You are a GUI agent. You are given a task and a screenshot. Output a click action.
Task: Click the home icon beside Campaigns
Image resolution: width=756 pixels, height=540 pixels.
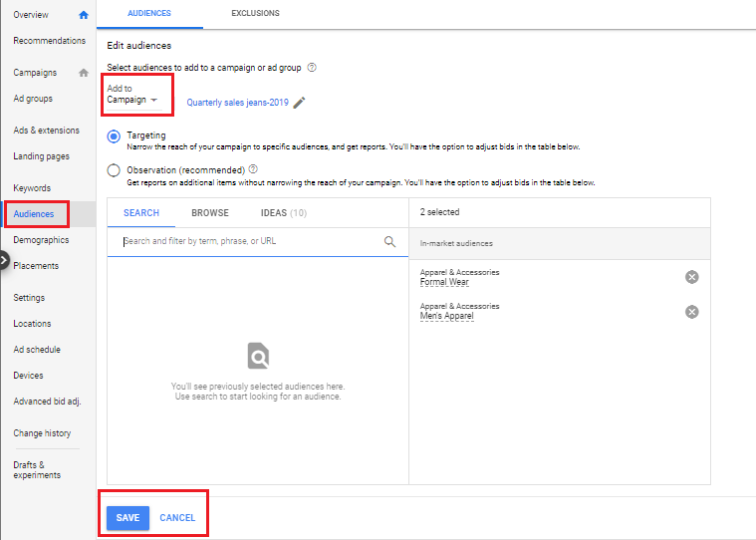84,73
